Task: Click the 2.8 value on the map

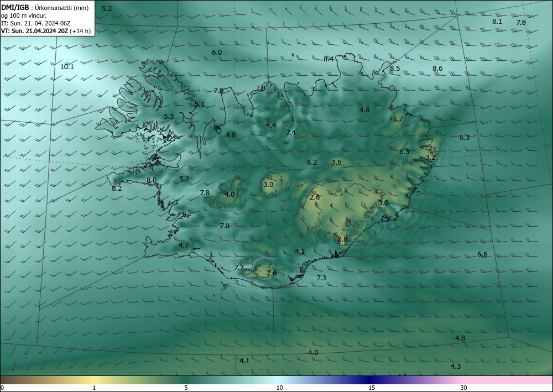Action: (x=342, y=239)
